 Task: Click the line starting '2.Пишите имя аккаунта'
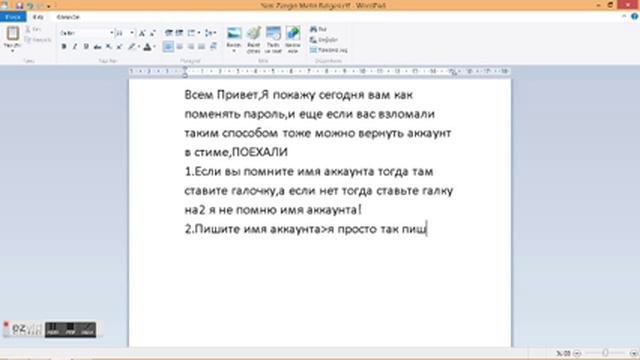coord(306,229)
